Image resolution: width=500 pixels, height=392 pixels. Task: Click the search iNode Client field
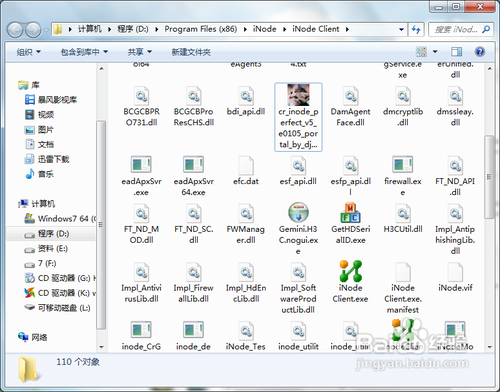[x=460, y=29]
